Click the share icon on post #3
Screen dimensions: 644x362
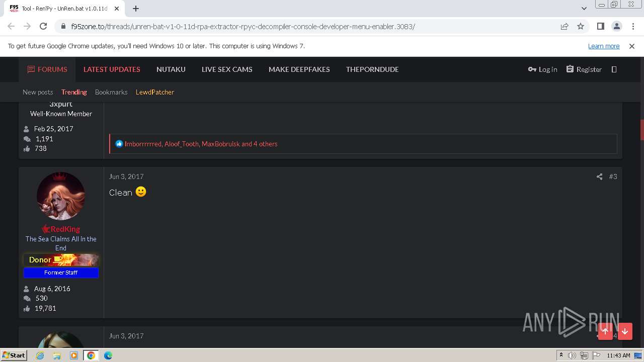point(599,176)
